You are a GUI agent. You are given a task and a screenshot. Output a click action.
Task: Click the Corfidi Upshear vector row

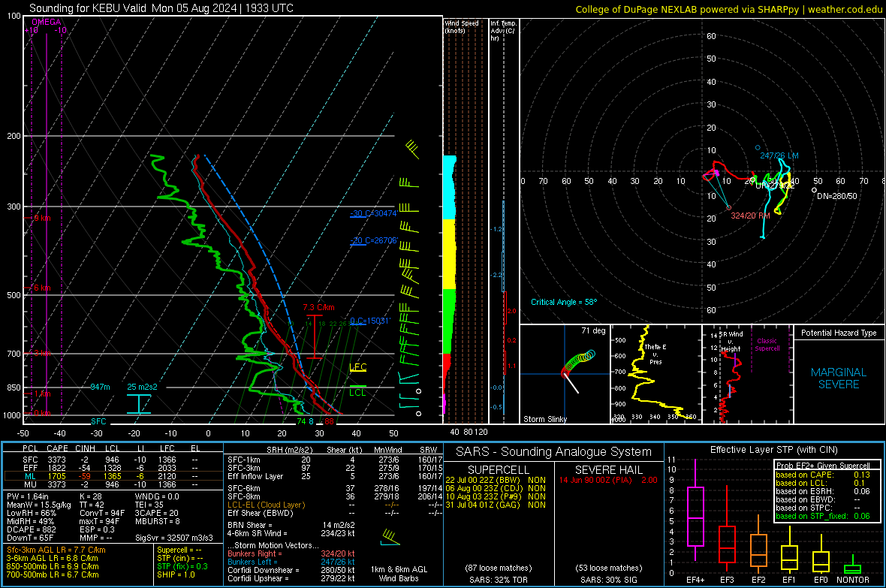291,578
